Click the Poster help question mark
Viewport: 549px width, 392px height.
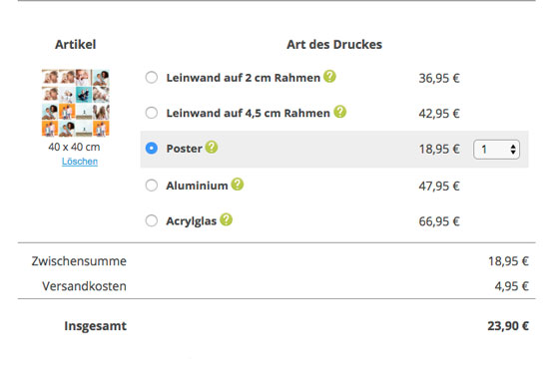pos(212,147)
